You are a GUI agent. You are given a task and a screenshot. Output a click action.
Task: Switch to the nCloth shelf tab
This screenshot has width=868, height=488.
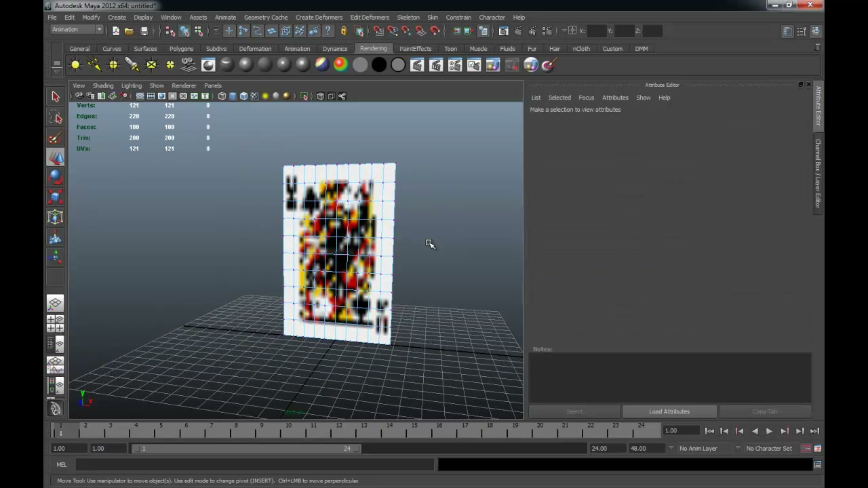tap(581, 49)
